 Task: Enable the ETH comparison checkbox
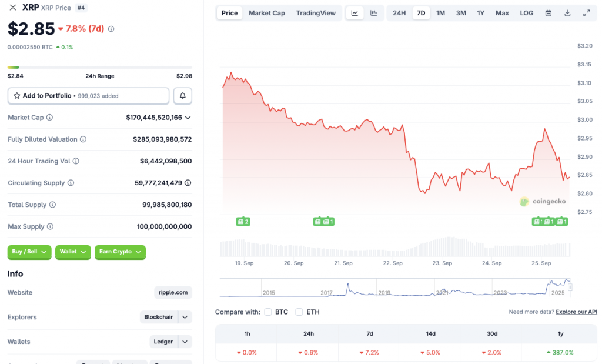coord(299,312)
